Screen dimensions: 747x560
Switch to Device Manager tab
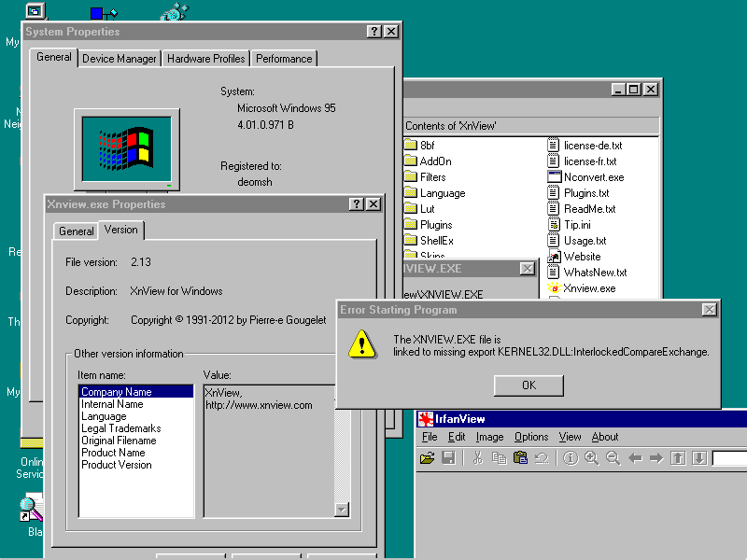pos(120,59)
